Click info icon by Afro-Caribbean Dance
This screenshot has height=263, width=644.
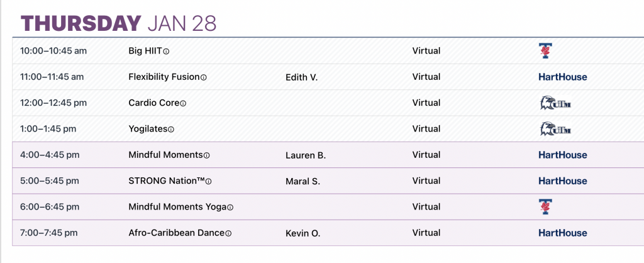pos(228,233)
